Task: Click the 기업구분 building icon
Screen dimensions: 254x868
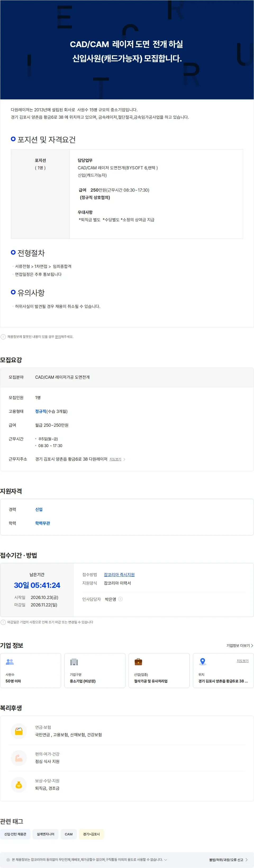Action: [74, 662]
